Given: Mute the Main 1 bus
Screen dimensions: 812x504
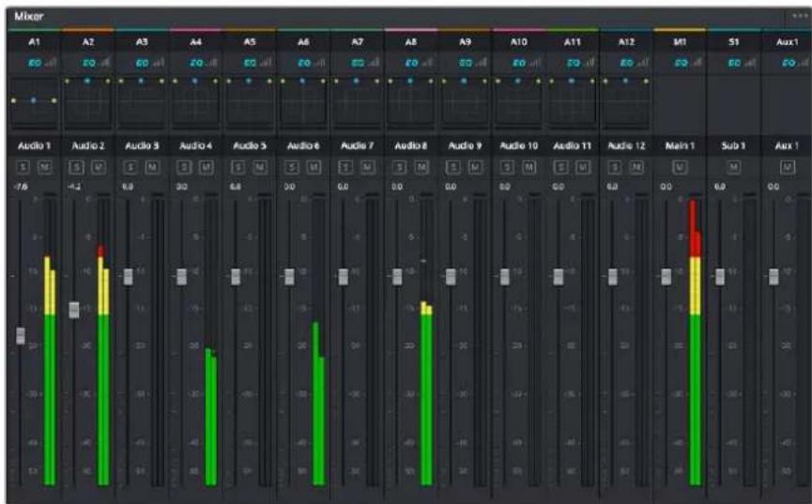Looking at the screenshot, I should pos(680,167).
